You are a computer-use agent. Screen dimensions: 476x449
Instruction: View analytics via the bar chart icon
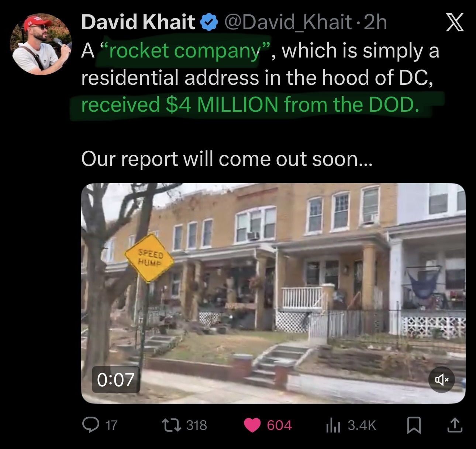point(332,425)
